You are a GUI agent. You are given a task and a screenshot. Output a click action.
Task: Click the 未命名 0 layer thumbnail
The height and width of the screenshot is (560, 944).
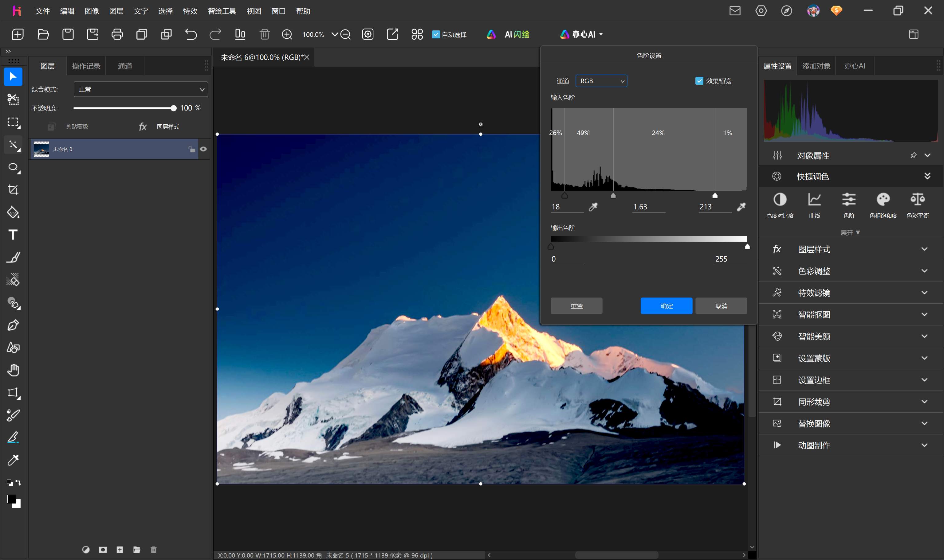(x=41, y=149)
